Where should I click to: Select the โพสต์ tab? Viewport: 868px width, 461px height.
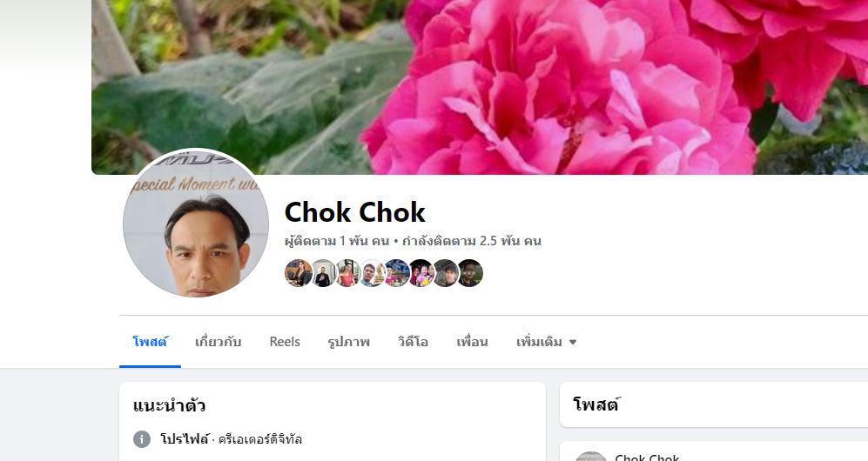(x=150, y=342)
